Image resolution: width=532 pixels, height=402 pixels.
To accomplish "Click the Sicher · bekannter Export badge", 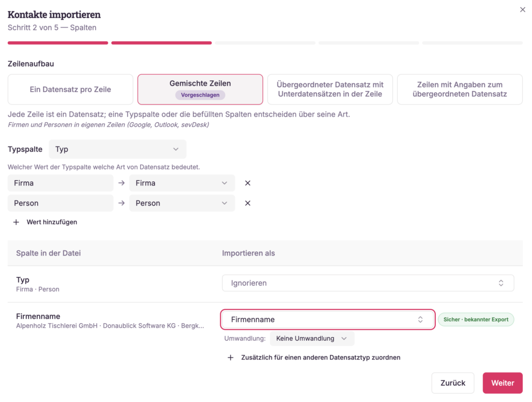I will coord(476,319).
